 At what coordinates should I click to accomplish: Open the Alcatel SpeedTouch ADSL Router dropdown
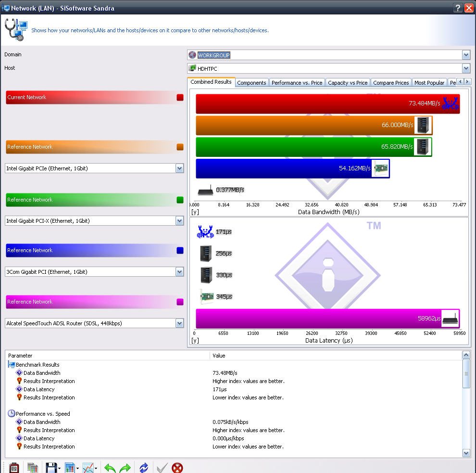pos(180,323)
